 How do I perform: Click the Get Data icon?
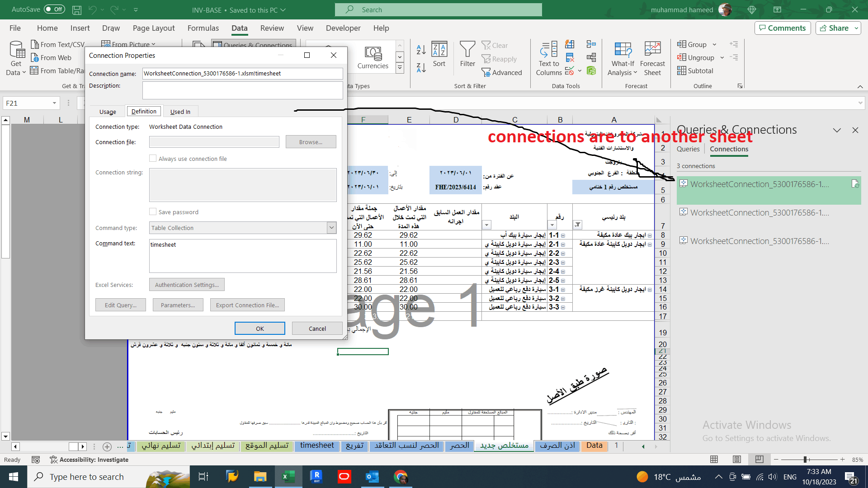click(x=16, y=59)
